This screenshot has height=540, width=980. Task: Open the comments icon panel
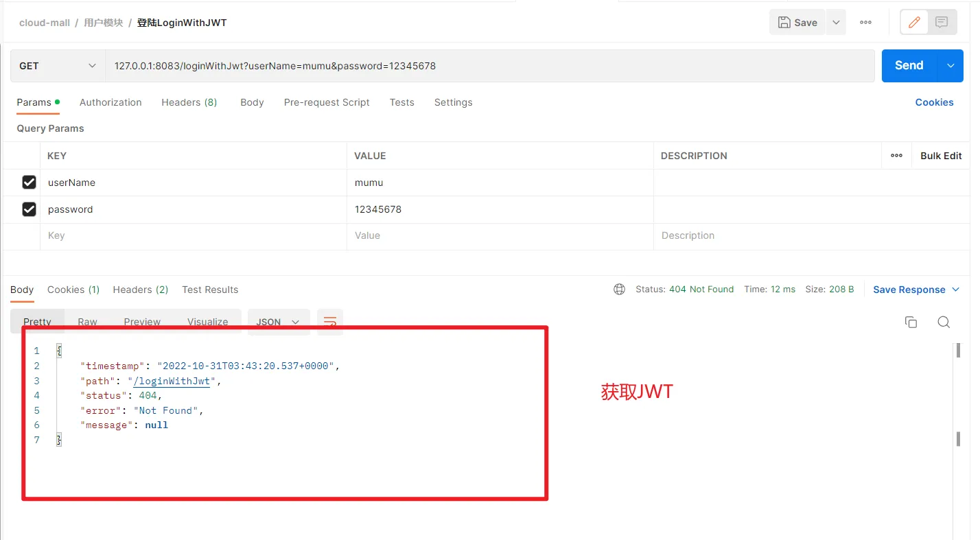click(x=942, y=23)
